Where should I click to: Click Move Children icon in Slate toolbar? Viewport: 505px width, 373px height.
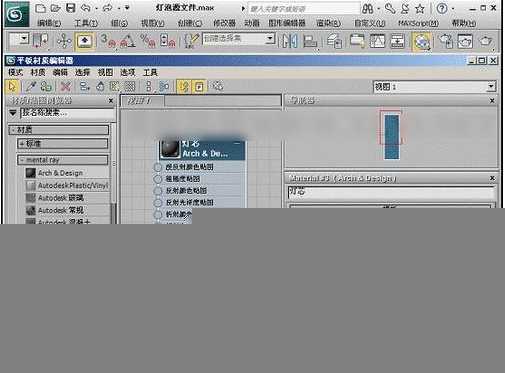click(85, 86)
